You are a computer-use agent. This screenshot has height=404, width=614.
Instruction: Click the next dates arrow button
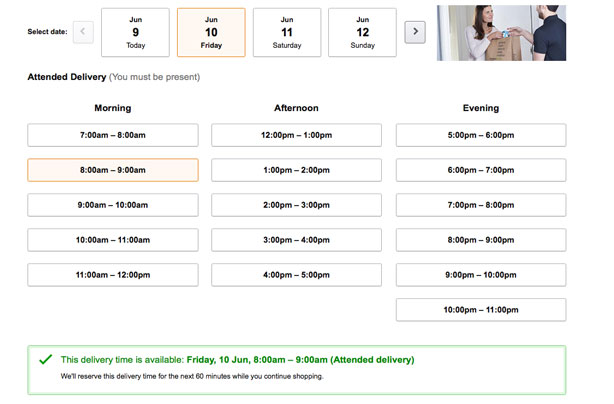pos(415,32)
